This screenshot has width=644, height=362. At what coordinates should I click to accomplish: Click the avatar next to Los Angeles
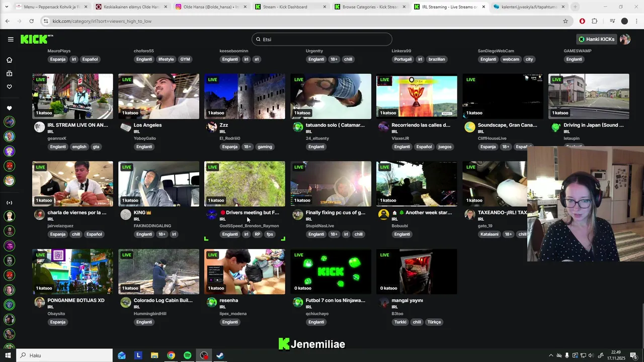pos(125,127)
